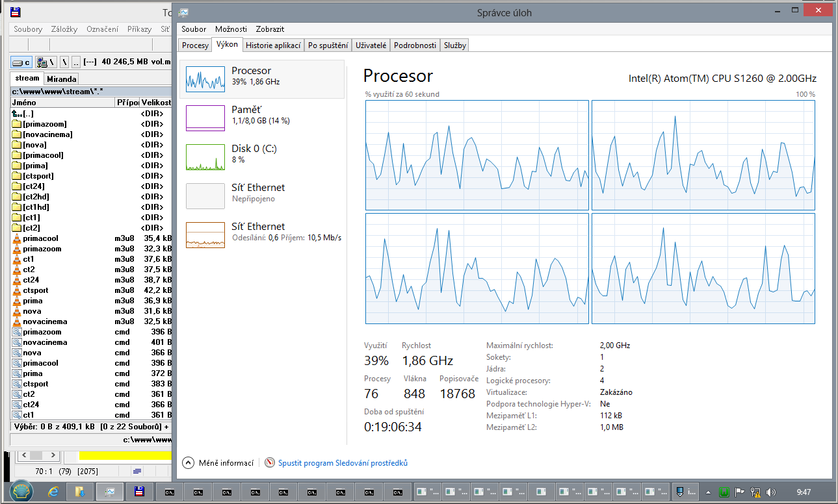Open the Historie aplikací tab
This screenshot has width=838, height=504.
pyautogui.click(x=273, y=45)
